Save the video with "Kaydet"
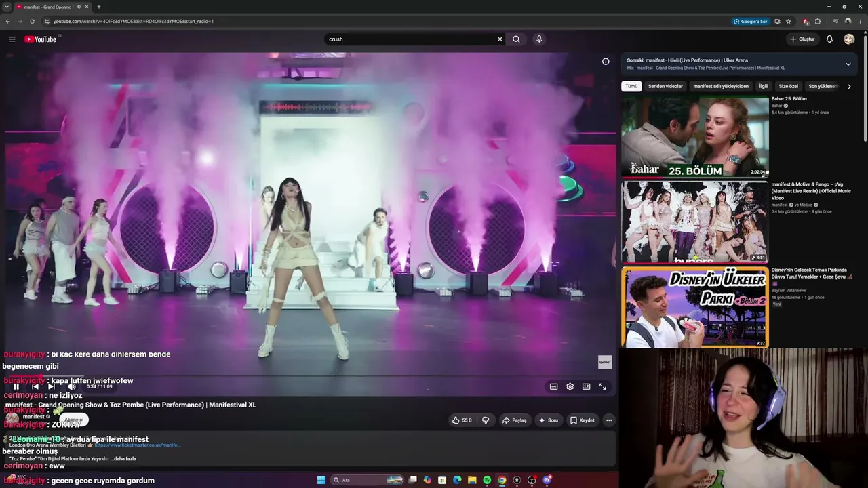 (x=582, y=420)
